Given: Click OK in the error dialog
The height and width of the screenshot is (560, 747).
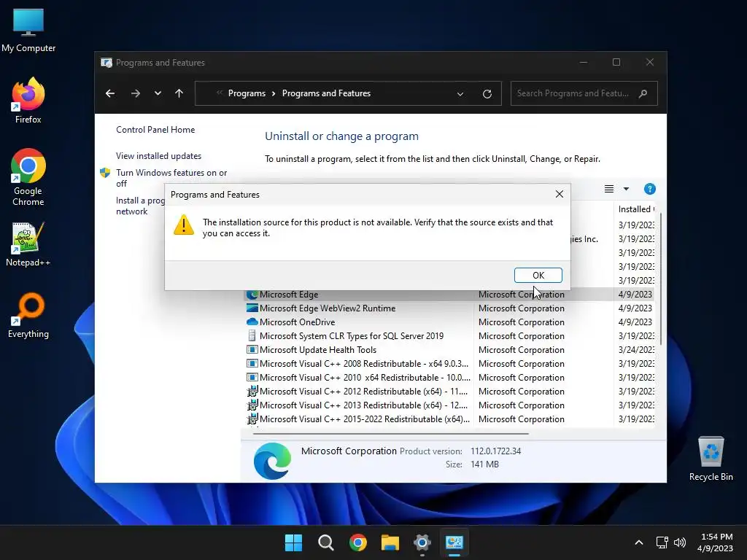Looking at the screenshot, I should click(538, 275).
